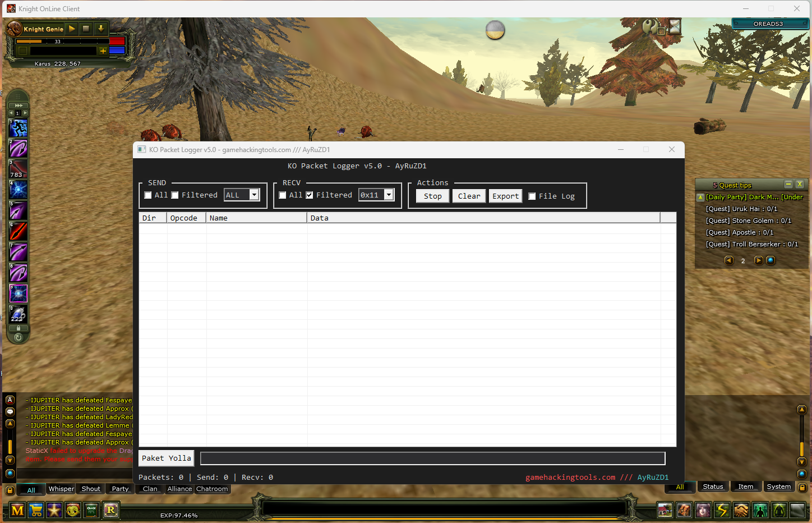Switch chat to Clan tab
Screen dimensions: 812x523
[x=150, y=489]
